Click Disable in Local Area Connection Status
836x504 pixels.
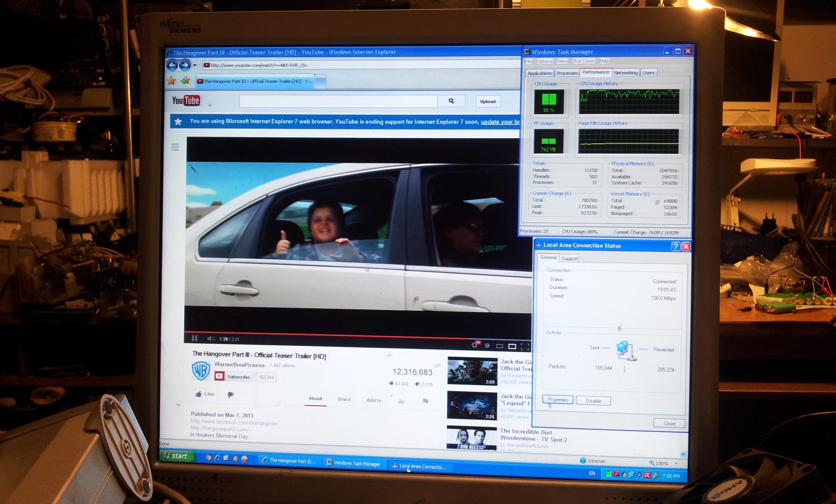(593, 401)
